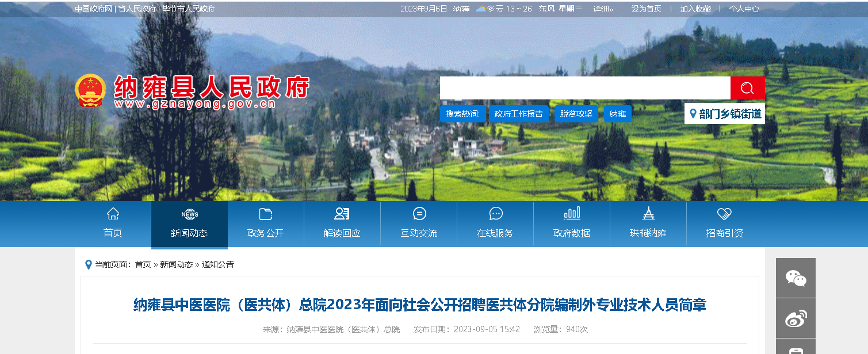This screenshot has height=354, width=868.
Task: Click the 详细» weather details link
Action: (603, 9)
